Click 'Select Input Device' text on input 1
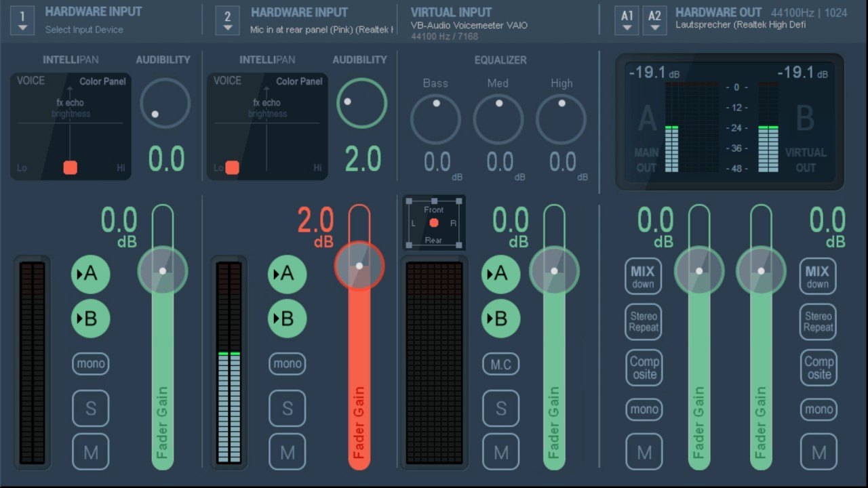 84,30
